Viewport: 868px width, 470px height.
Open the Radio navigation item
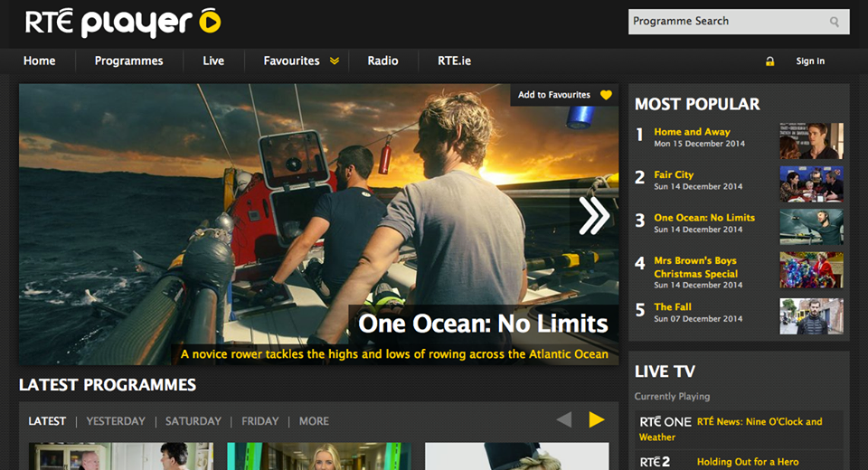tap(382, 61)
